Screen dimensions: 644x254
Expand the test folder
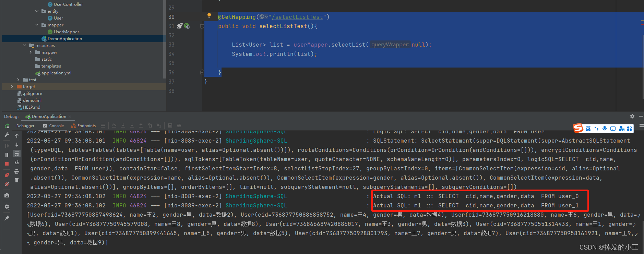[19, 80]
